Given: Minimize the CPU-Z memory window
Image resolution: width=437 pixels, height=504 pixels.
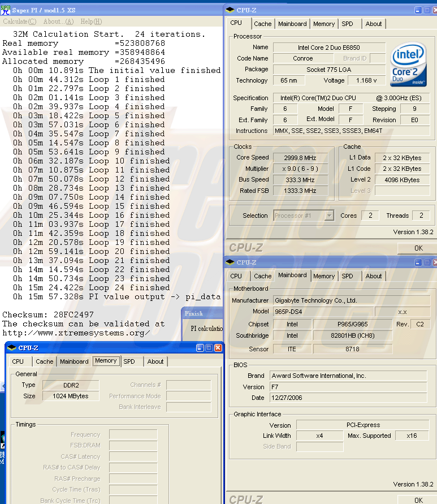Looking at the screenshot, I should pos(200,348).
